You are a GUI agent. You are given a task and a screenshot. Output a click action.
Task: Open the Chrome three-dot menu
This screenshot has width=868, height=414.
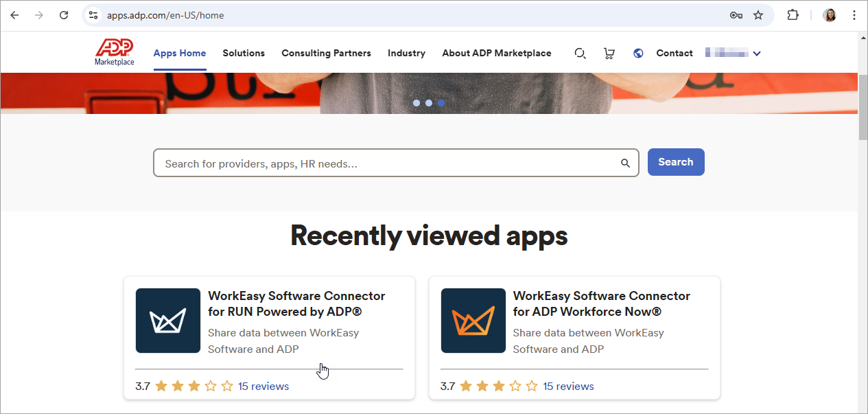pyautogui.click(x=854, y=15)
